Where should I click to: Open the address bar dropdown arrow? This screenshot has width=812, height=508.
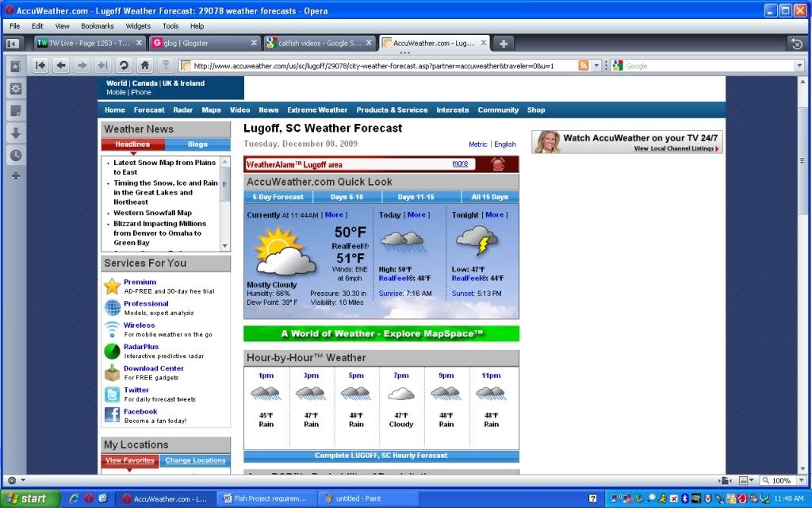(596, 66)
